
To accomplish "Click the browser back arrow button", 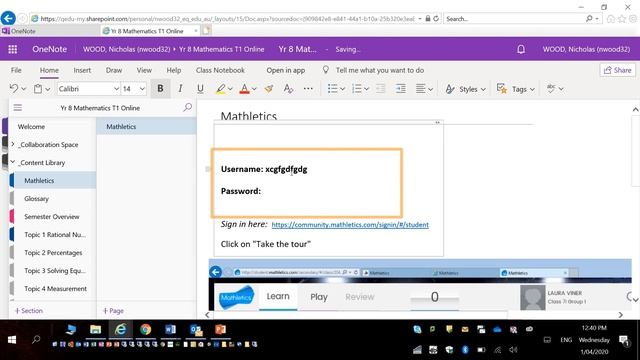I will click(x=8, y=18).
